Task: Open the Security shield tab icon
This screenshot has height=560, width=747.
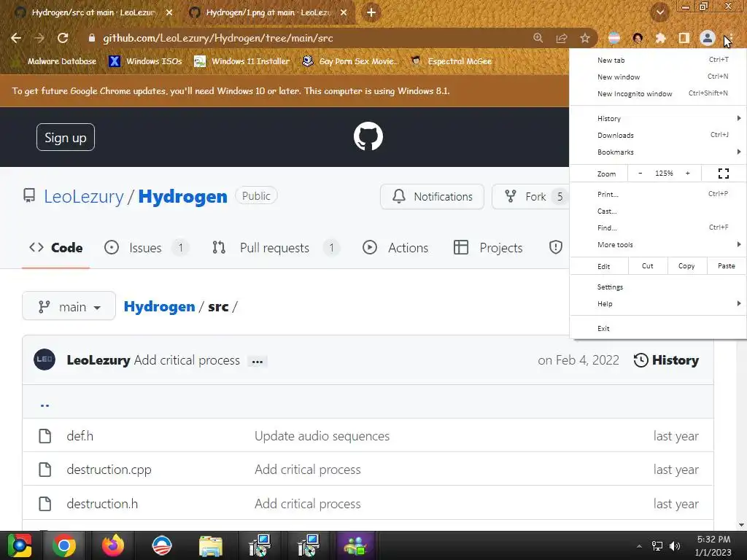Action: (555, 247)
